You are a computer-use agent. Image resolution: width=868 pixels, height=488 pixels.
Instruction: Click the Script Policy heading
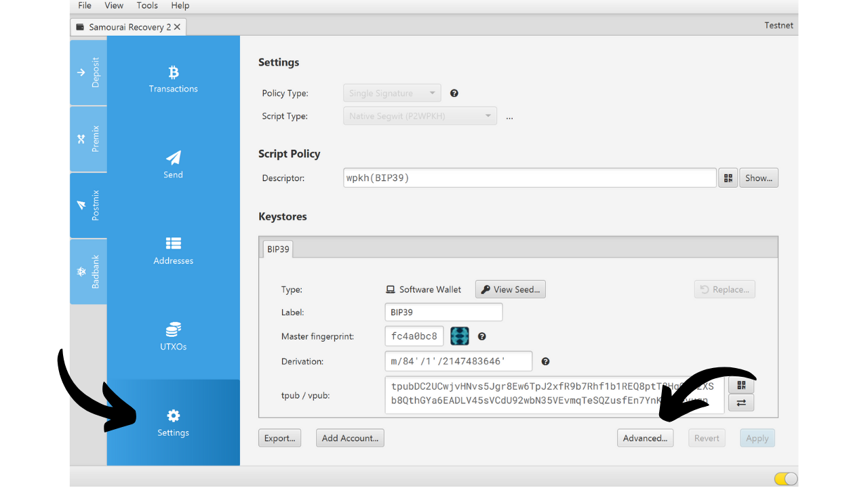pyautogui.click(x=290, y=154)
